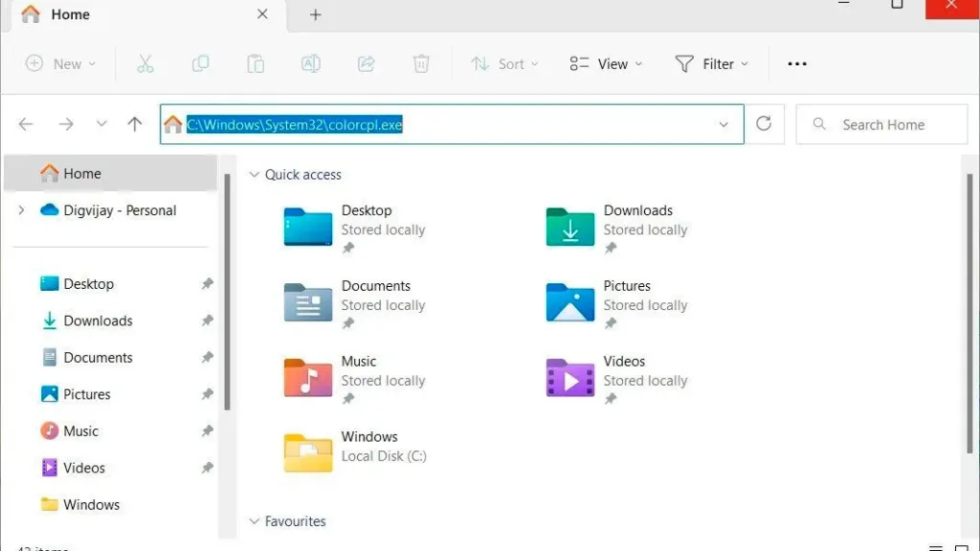Click the Delete trash bin icon
The height and width of the screenshot is (551, 980).
(421, 64)
